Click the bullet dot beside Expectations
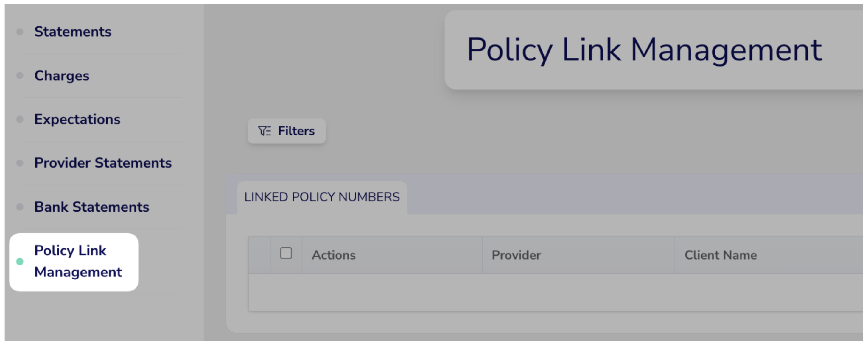This screenshot has width=868, height=347. point(20,119)
